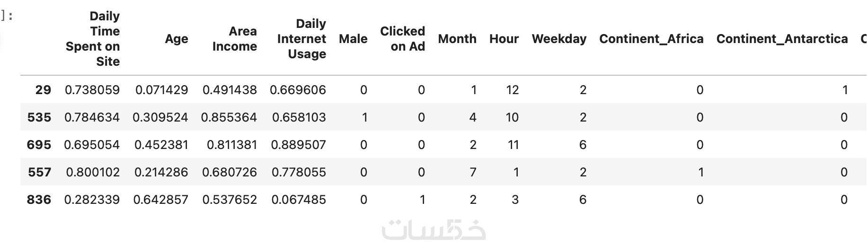
Task: Click row index 29
Action: pos(43,90)
